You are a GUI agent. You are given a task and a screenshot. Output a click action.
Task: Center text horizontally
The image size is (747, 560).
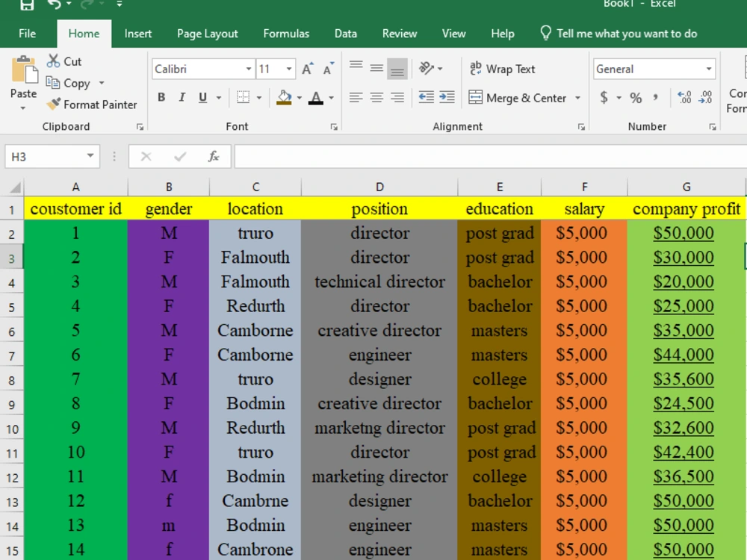(x=376, y=98)
